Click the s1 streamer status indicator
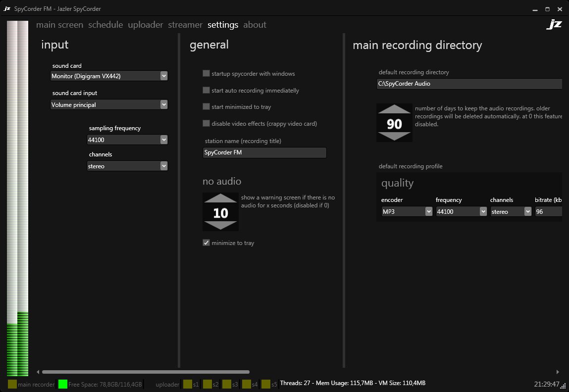 tap(187, 384)
